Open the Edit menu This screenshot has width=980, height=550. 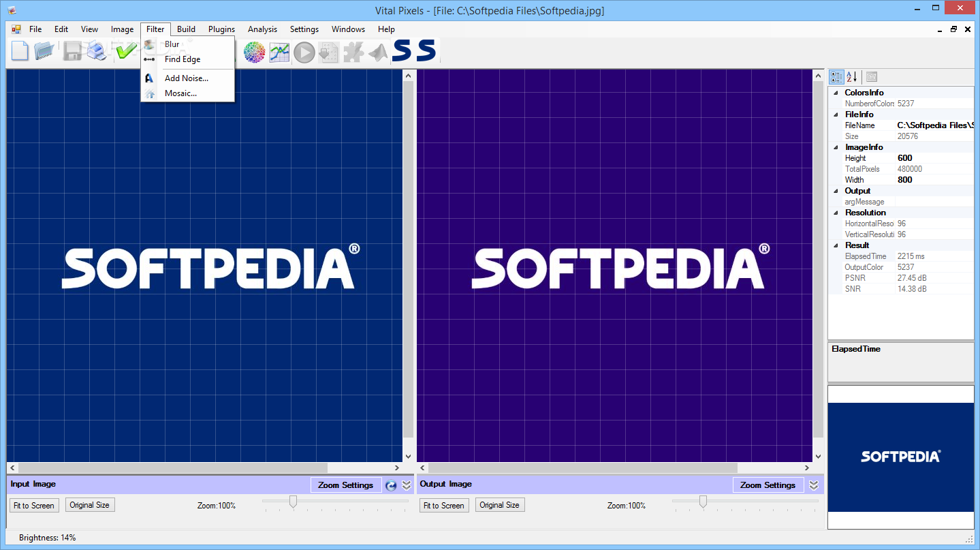coord(61,29)
